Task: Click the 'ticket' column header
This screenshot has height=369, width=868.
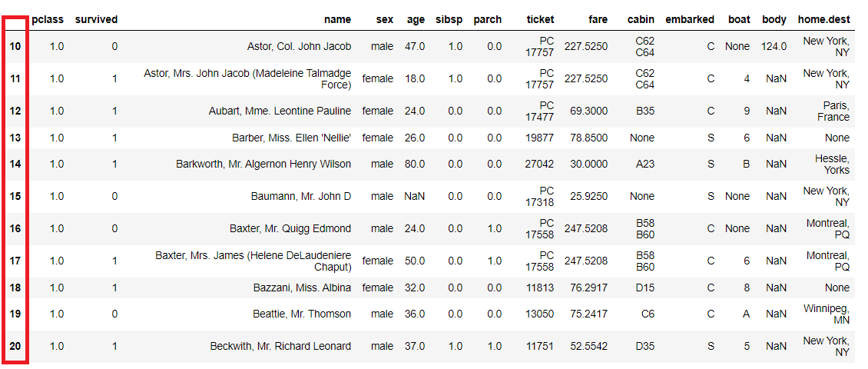Action: coord(540,19)
